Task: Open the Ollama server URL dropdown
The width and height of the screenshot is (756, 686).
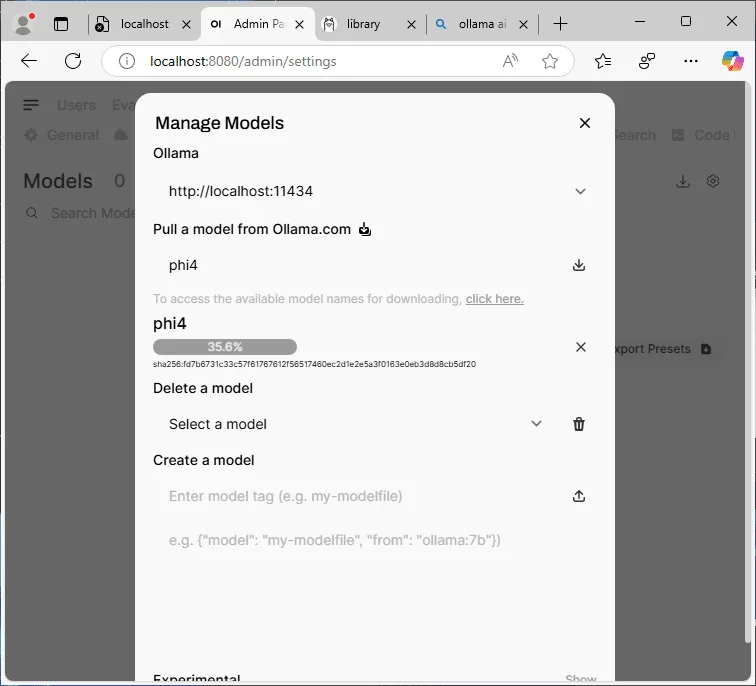Action: [x=375, y=191]
